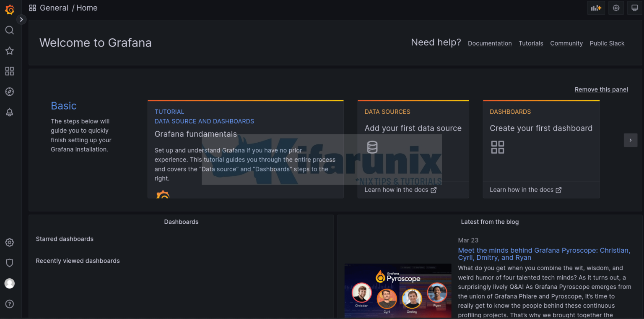Open the user profile avatar

click(x=9, y=283)
